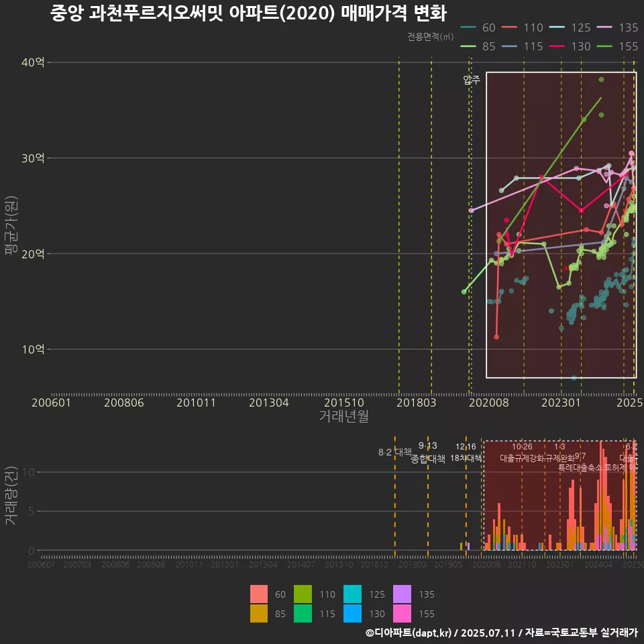Click the 135 line legend entry
This screenshot has width=644, height=644.
(x=618, y=28)
